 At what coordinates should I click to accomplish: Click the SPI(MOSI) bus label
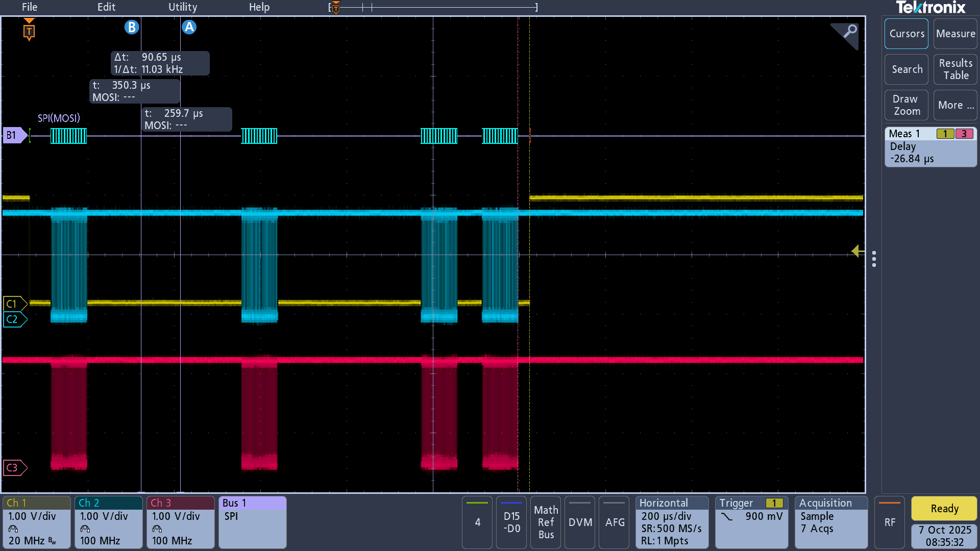(59, 118)
